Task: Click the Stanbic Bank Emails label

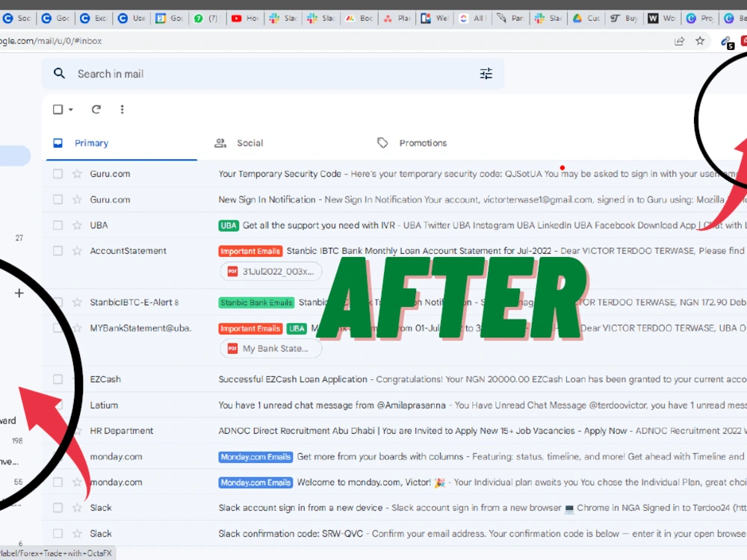Action: click(257, 302)
